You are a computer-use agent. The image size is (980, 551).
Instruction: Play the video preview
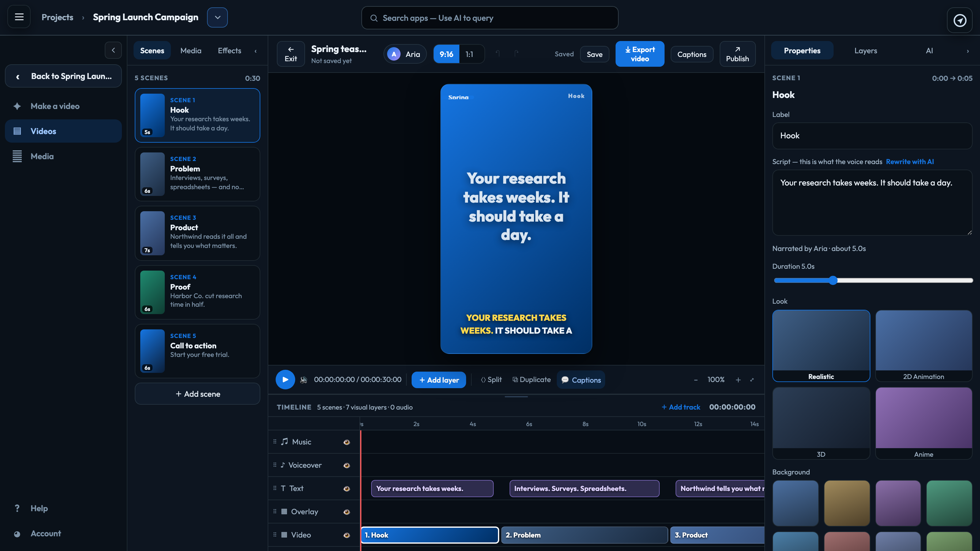click(285, 380)
